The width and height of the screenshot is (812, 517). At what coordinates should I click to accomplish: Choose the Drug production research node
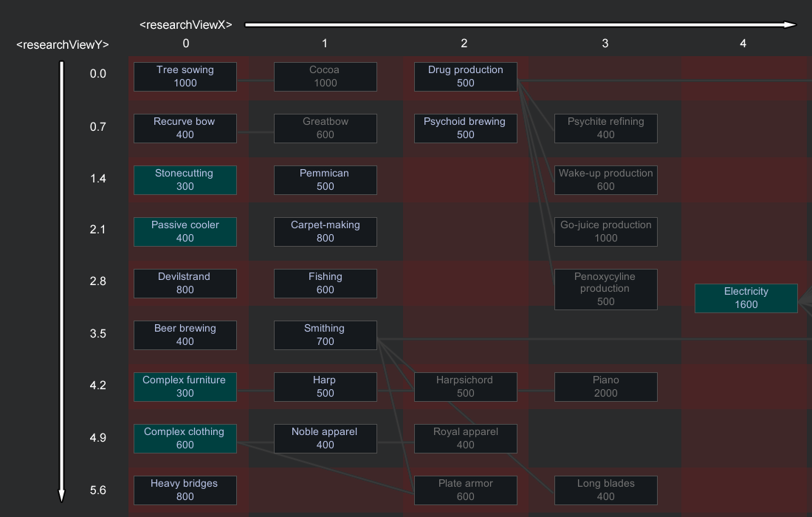[465, 77]
